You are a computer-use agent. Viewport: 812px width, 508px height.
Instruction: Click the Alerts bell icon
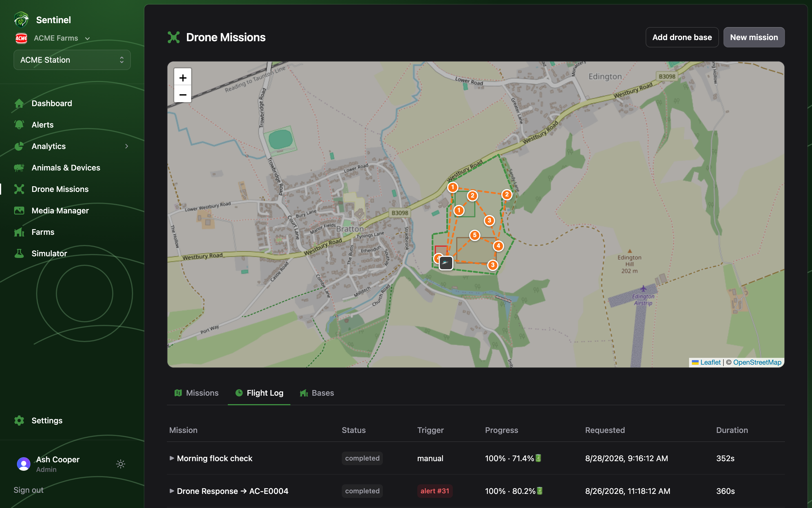tap(19, 125)
